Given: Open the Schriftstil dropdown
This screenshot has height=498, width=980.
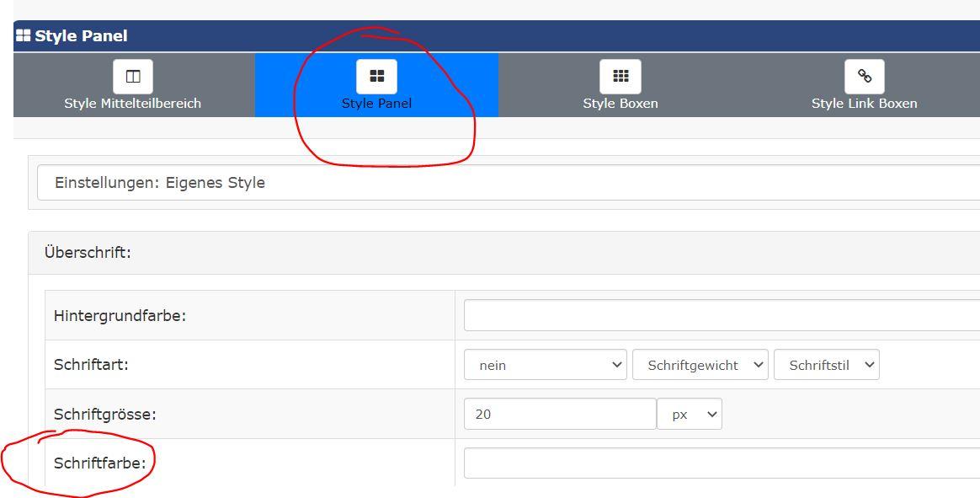Looking at the screenshot, I should 826,365.
